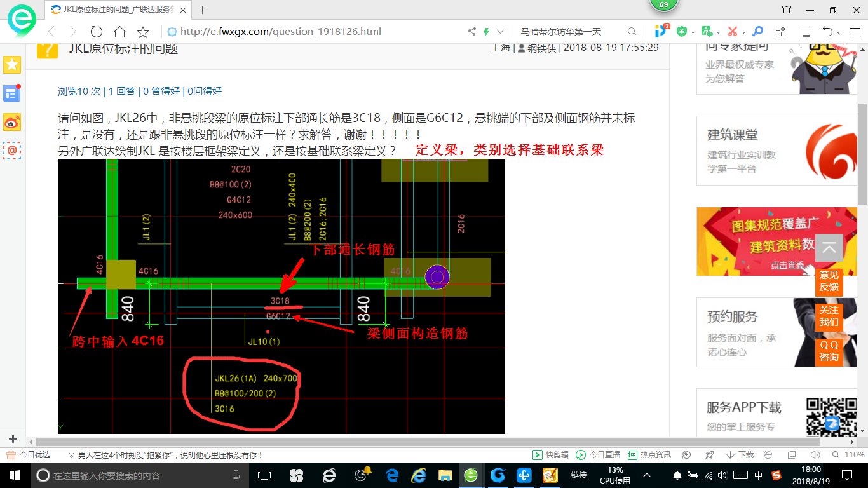The width and height of the screenshot is (868, 488).
Task: Go back to previous page
Action: coord(52,31)
